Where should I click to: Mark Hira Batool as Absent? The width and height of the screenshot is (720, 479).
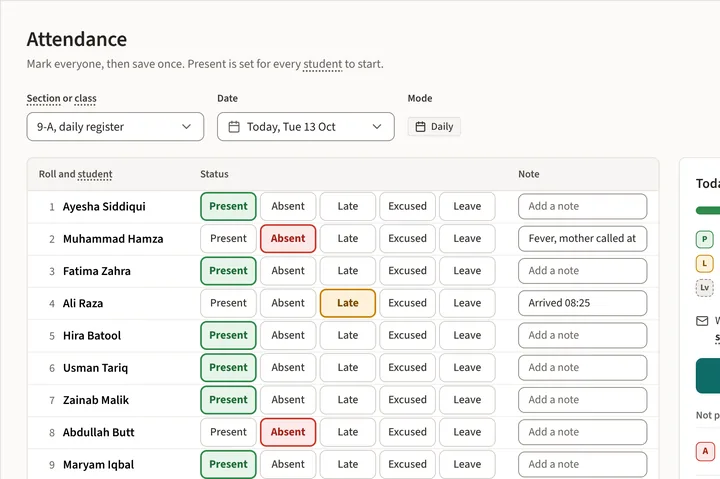[x=288, y=335]
